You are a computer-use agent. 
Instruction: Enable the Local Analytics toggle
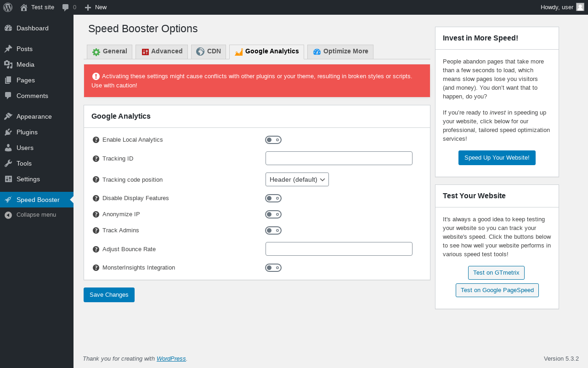coord(273,140)
